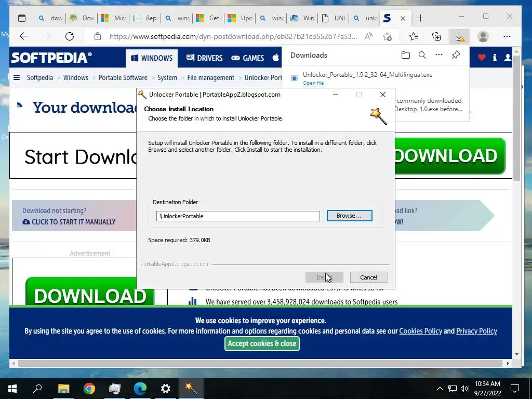The image size is (532, 399).
Task: Open Portable Software breadcrumb link
Action: pos(123,77)
